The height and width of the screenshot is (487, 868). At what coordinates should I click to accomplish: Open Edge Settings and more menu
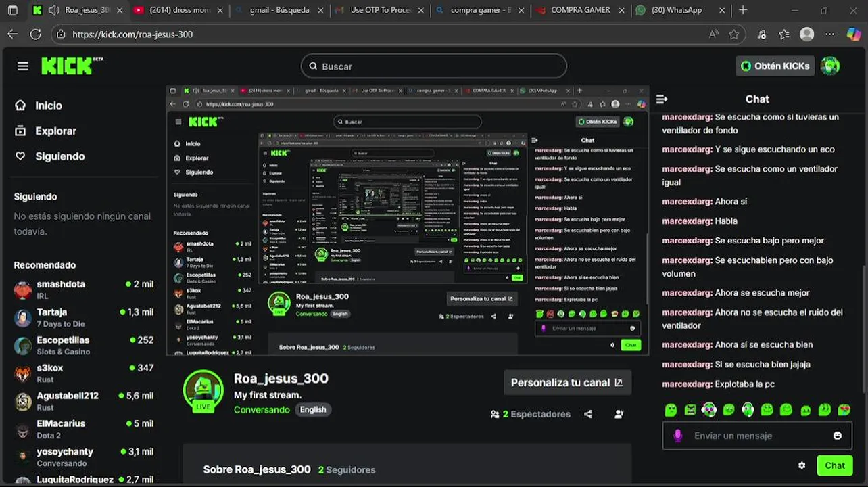[831, 34]
